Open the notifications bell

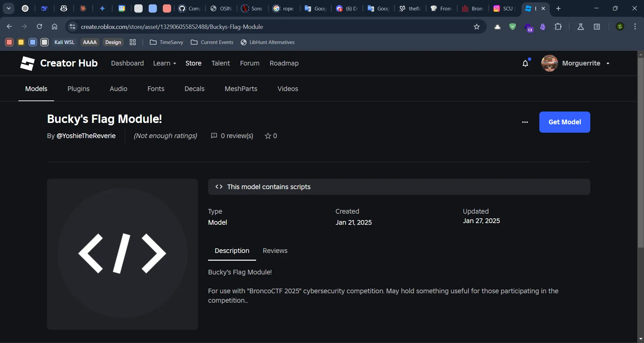tap(526, 63)
